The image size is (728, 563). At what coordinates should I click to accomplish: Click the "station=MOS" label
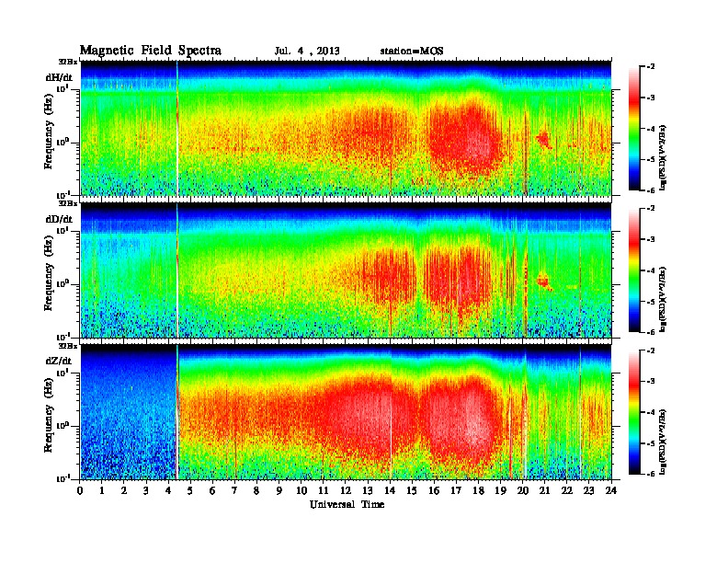coord(412,52)
